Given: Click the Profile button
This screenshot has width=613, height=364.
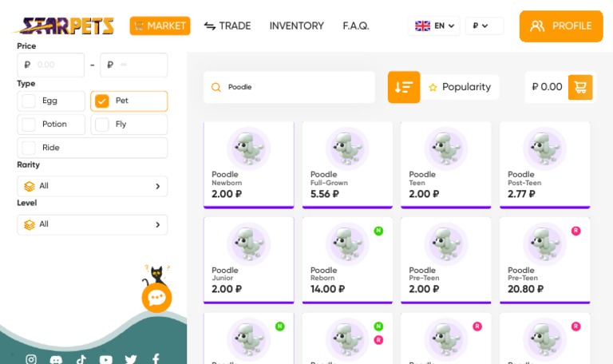Looking at the screenshot, I should point(561,26).
